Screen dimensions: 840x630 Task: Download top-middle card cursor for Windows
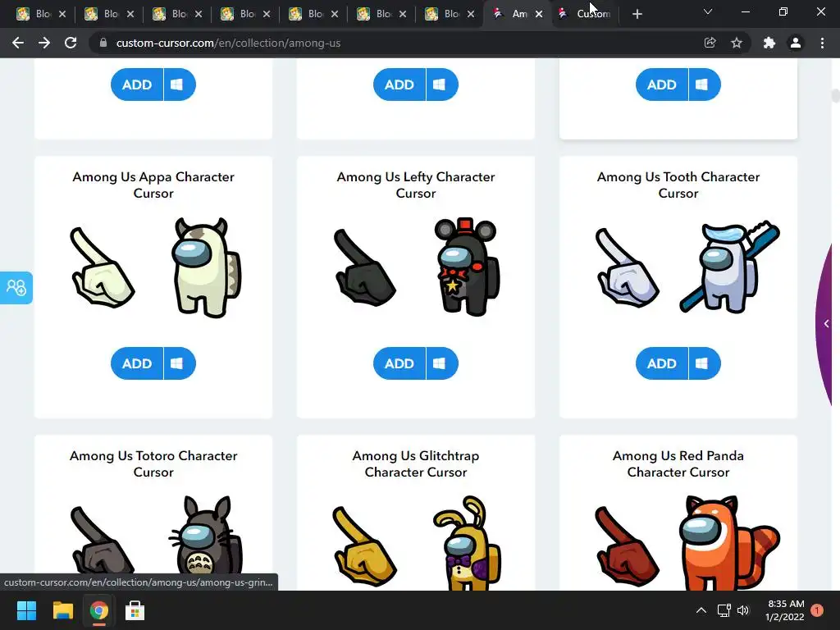[442, 84]
